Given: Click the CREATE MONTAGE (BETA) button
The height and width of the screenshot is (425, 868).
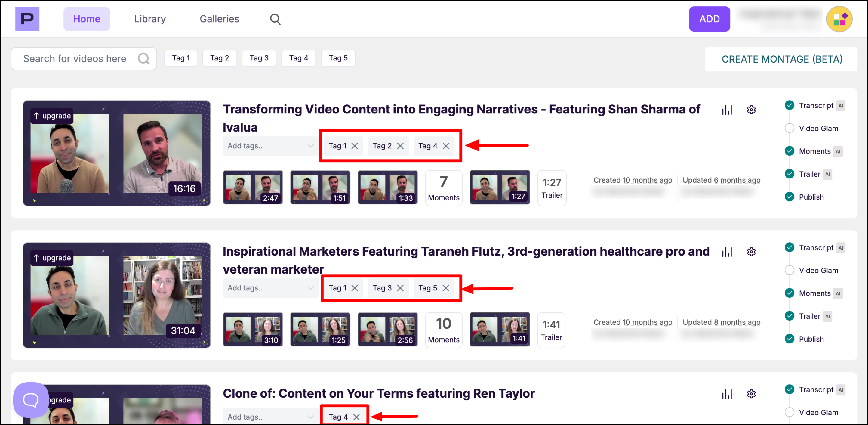Looking at the screenshot, I should pyautogui.click(x=781, y=59).
